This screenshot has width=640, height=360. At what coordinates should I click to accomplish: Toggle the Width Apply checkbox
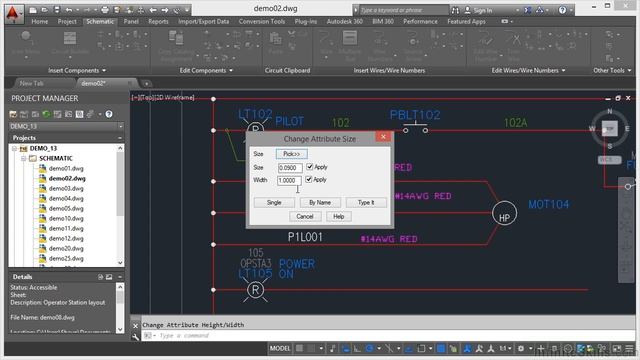click(x=309, y=179)
